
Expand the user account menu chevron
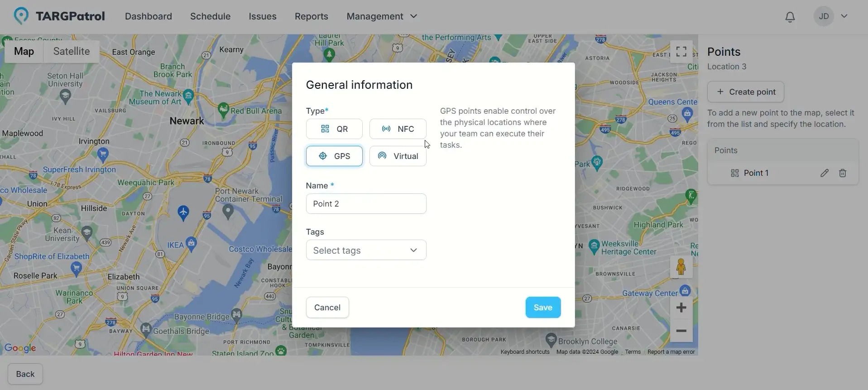tap(844, 16)
